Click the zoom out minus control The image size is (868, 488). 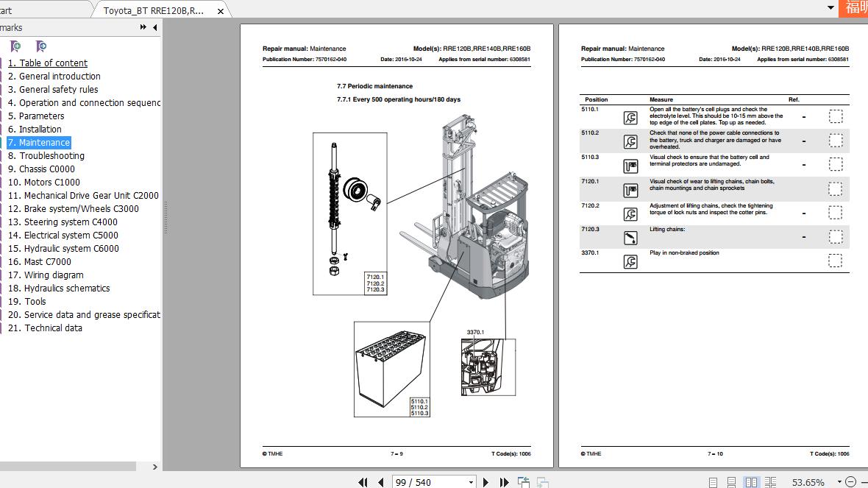(x=851, y=481)
